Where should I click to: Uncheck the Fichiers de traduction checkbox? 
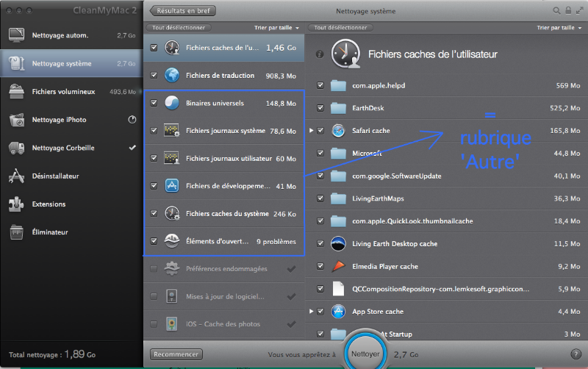[154, 76]
